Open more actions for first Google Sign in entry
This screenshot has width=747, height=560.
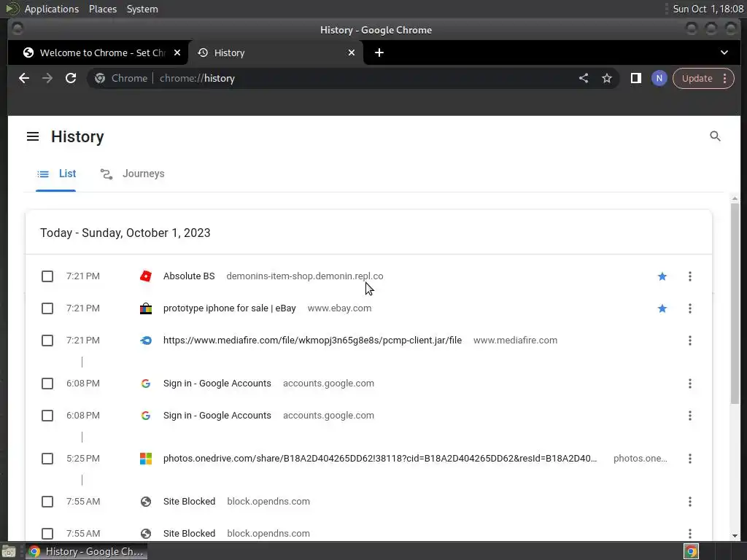689,384
